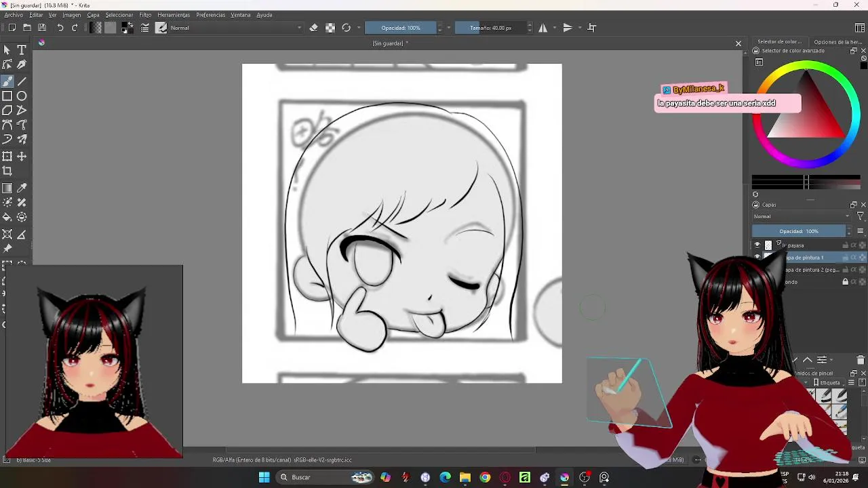The height and width of the screenshot is (488, 868).
Task: Select the freehand path tool
Action: [22, 125]
